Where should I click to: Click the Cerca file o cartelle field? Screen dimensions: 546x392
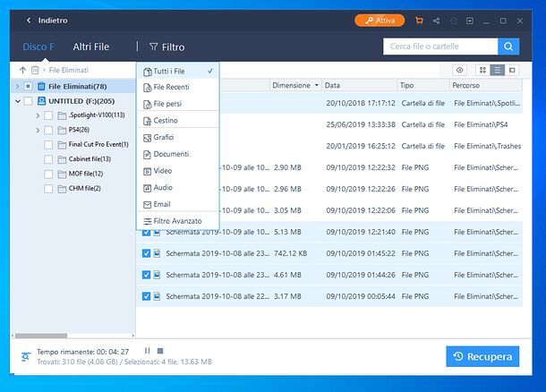coord(440,47)
